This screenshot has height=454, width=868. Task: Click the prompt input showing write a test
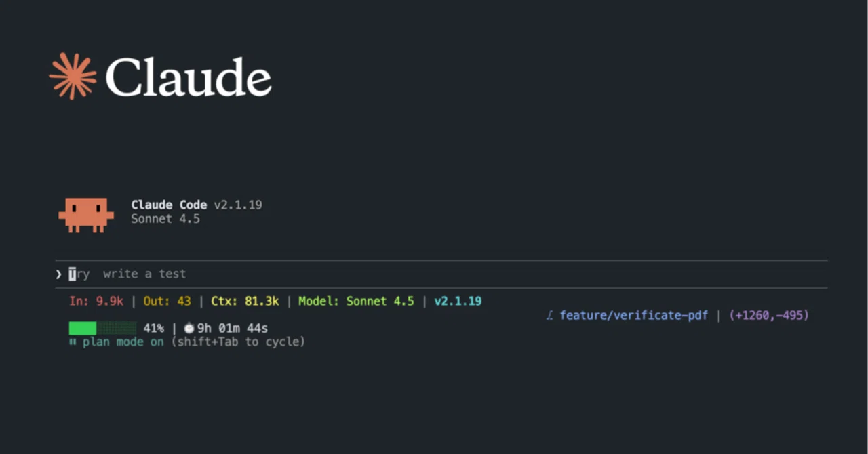[441, 274]
